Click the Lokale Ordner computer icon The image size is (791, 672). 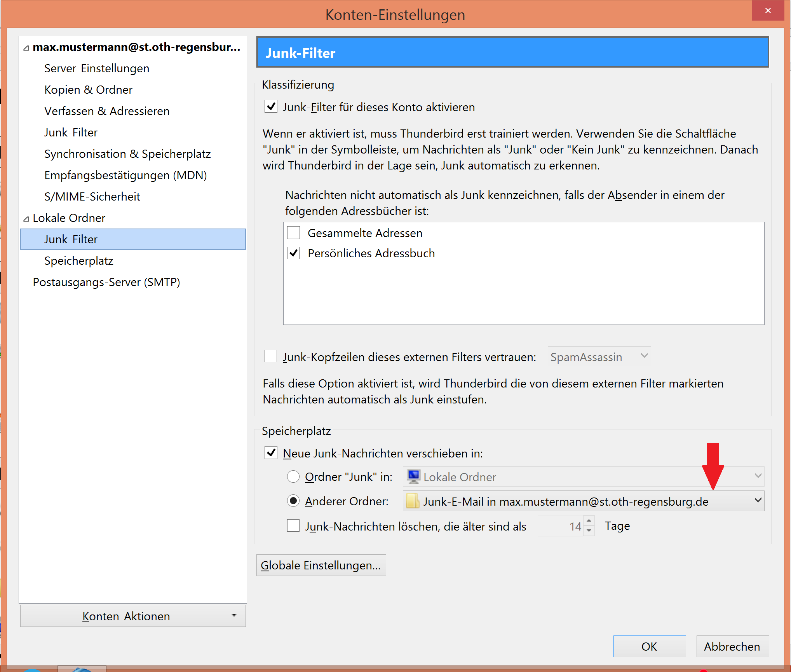pyautogui.click(x=413, y=476)
